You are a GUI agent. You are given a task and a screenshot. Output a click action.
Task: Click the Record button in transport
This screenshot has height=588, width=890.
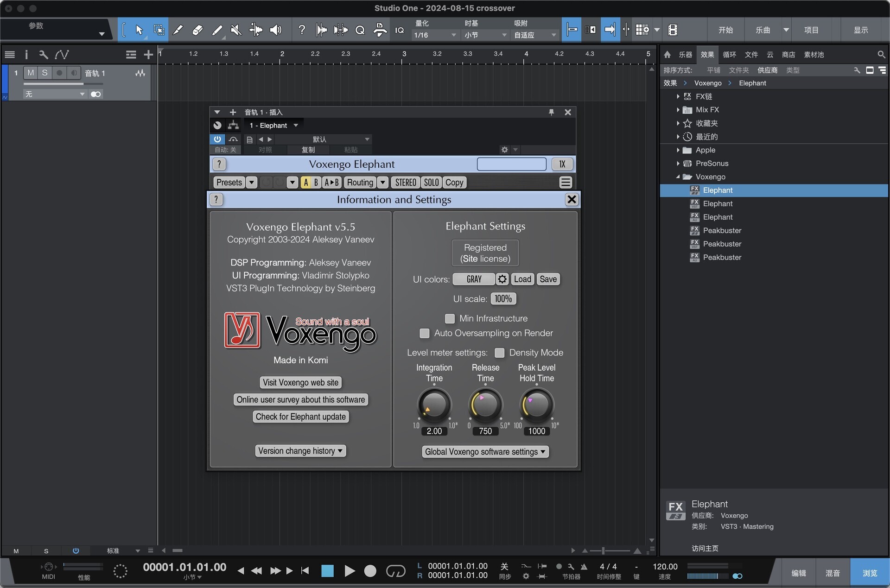point(370,571)
